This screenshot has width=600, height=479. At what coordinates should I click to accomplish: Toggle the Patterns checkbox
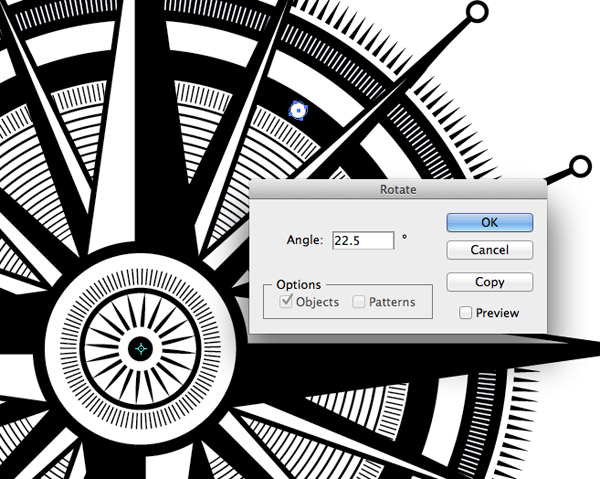[x=359, y=301]
